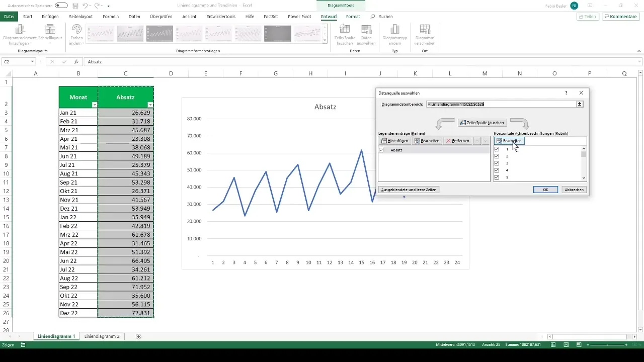The image size is (644, 362).
Task: Uncheck axis label 4 checkbox
Action: coord(497,170)
